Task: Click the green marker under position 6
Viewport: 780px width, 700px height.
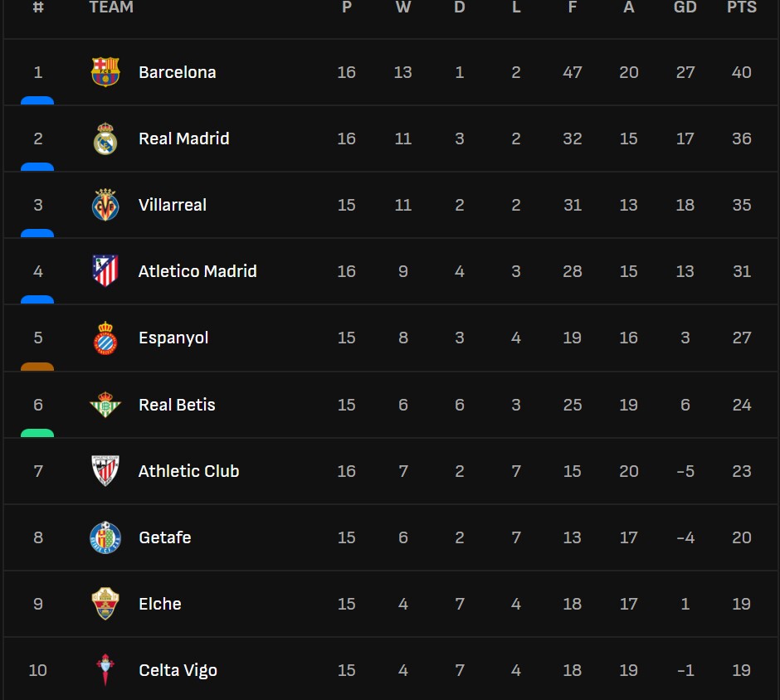Action: [x=37, y=433]
